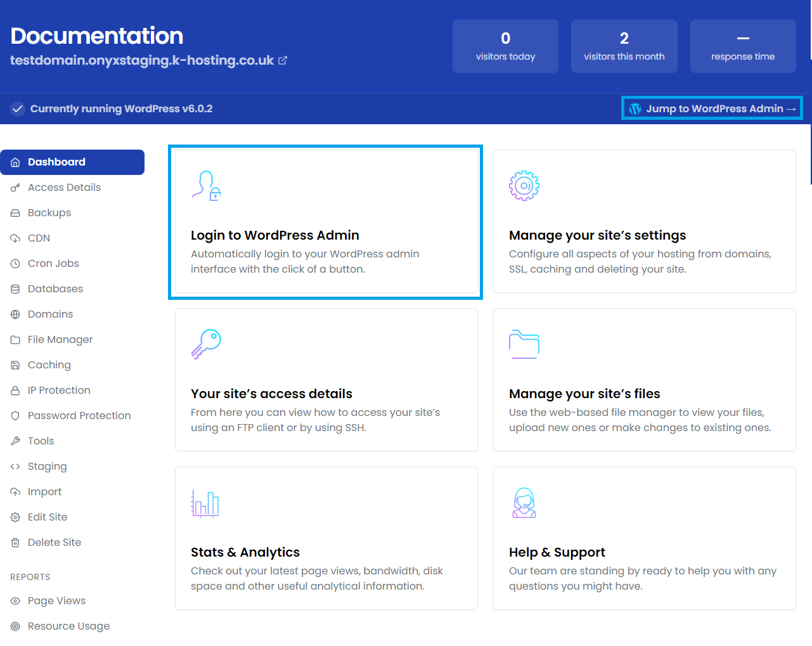812x646 pixels.
Task: Click the visitors today stat box
Action: tap(505, 46)
